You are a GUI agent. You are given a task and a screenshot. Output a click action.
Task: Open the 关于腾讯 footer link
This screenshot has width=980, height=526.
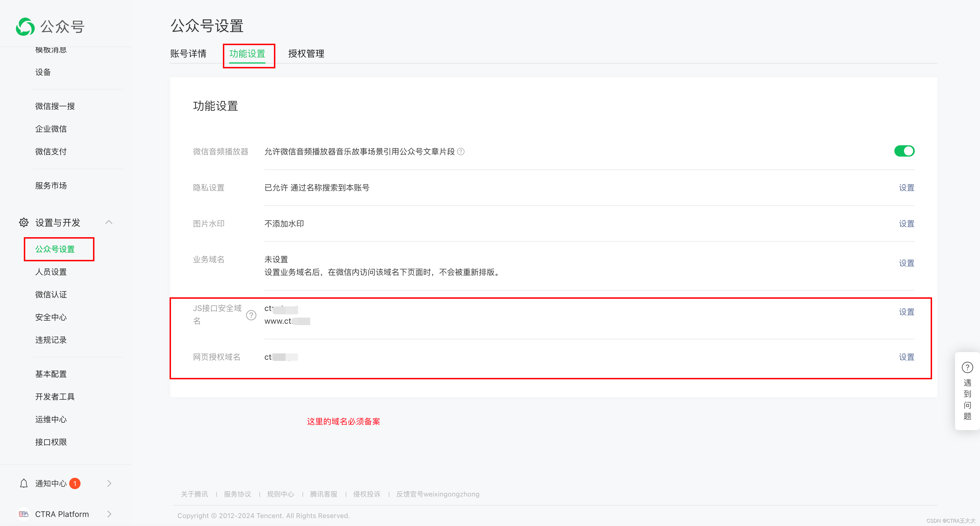pos(195,494)
